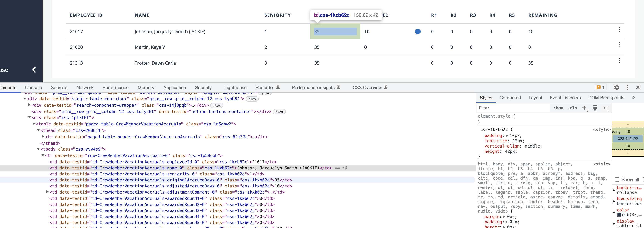Click the color swatch in computed color
644x228 pixels.
coord(619,215)
